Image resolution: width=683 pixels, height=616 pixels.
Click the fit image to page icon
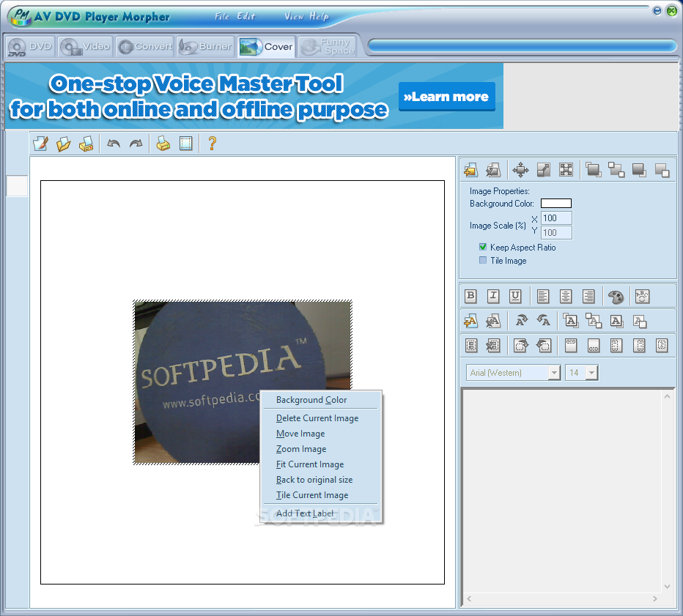coord(566,170)
